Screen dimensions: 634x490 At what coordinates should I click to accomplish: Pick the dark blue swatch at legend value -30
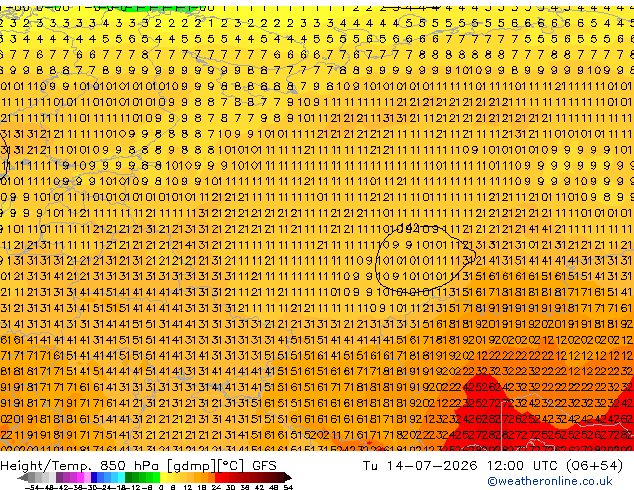click(x=94, y=477)
